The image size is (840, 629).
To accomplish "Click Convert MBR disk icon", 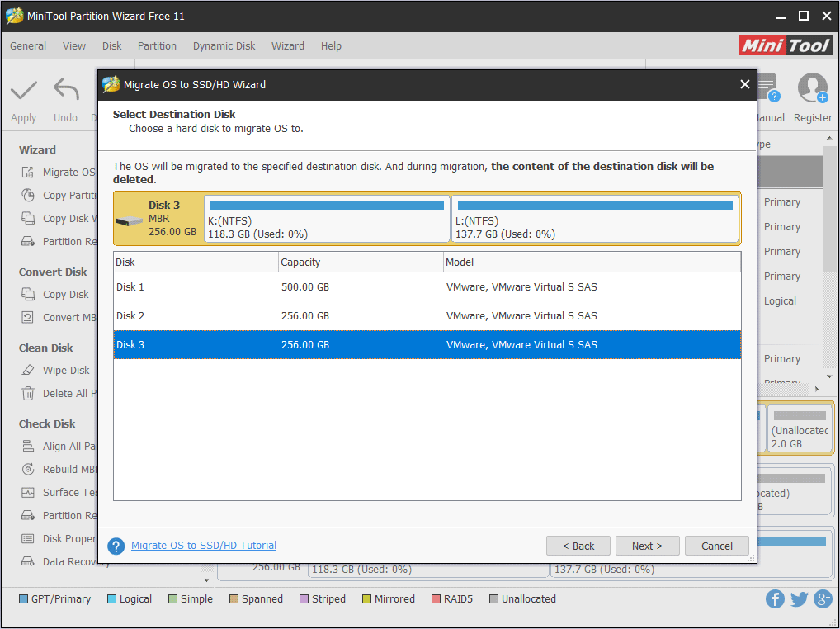I will tap(28, 317).
